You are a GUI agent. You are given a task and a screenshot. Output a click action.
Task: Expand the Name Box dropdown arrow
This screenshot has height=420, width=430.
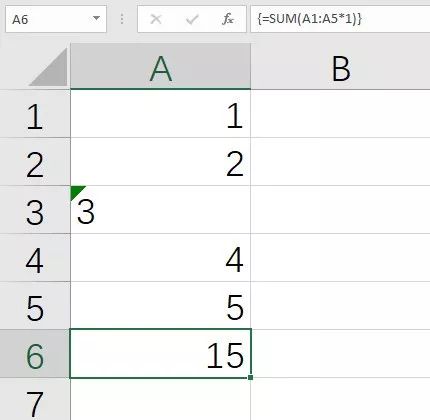click(96, 18)
